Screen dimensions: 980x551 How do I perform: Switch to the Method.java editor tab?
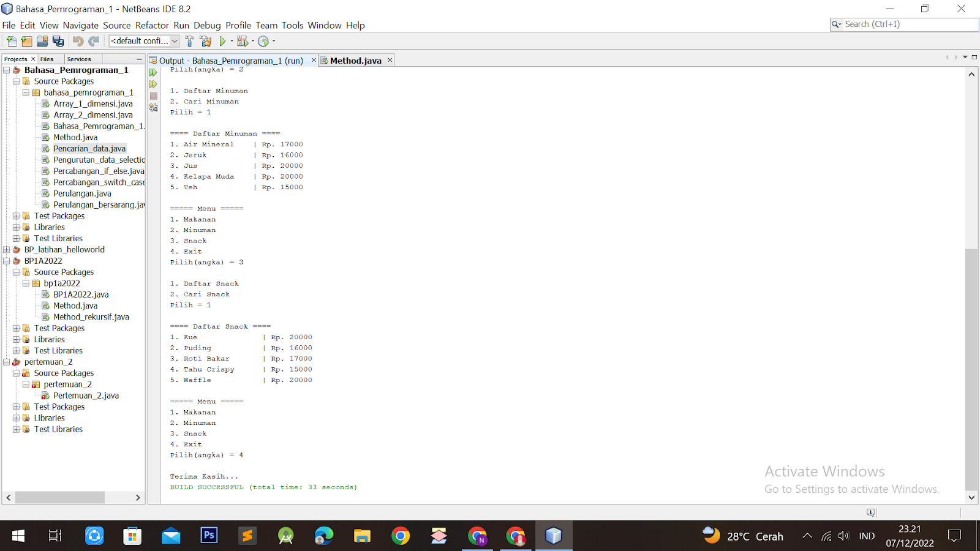355,61
